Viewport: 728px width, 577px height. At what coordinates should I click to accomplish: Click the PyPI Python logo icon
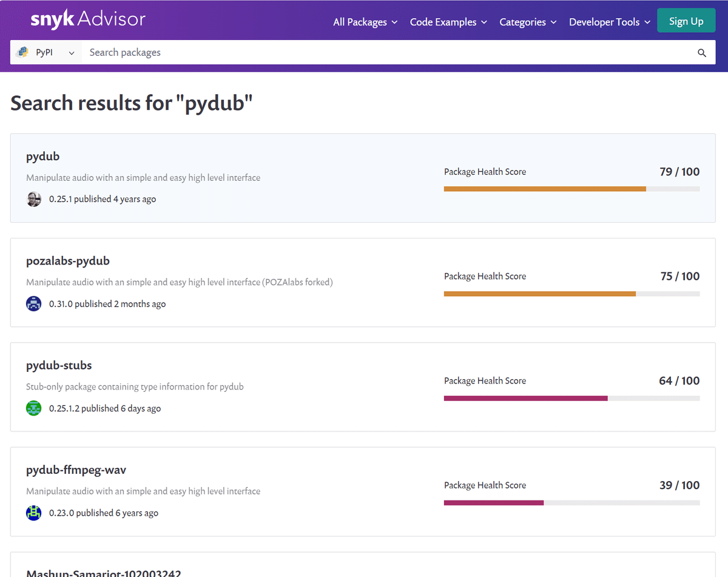pyautogui.click(x=23, y=53)
